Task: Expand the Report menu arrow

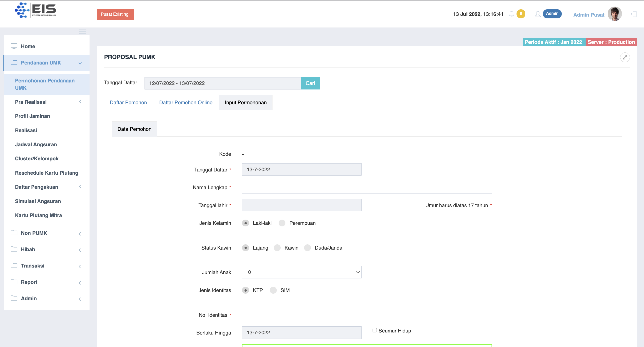Action: tap(80, 283)
